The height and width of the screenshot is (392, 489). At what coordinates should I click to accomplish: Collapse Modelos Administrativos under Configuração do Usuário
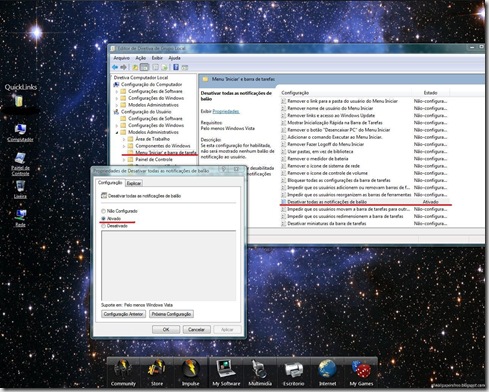117,132
